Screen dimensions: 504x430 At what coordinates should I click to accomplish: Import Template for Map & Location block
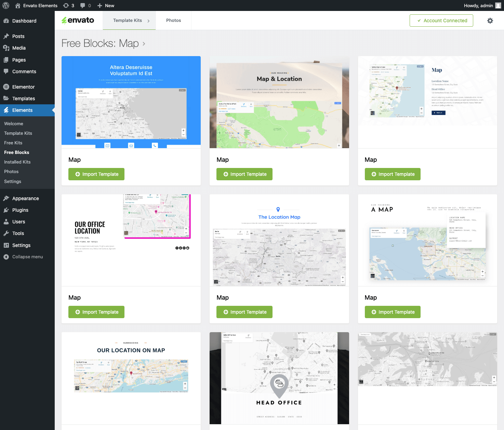[244, 174]
